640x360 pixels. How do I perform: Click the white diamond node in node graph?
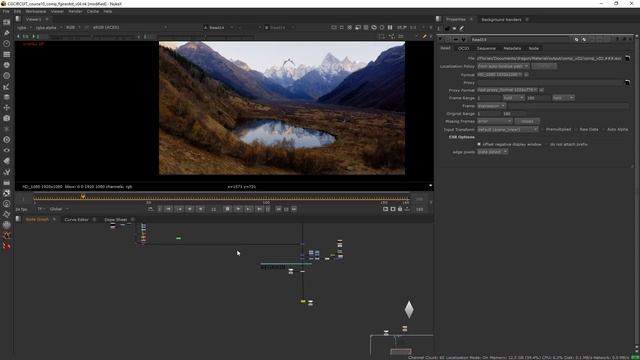409,309
